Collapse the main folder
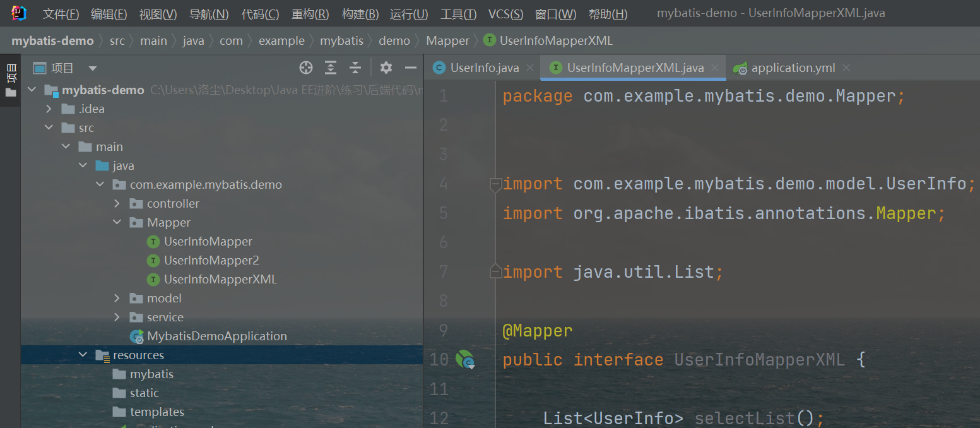This screenshot has width=980, height=428. click(x=66, y=146)
